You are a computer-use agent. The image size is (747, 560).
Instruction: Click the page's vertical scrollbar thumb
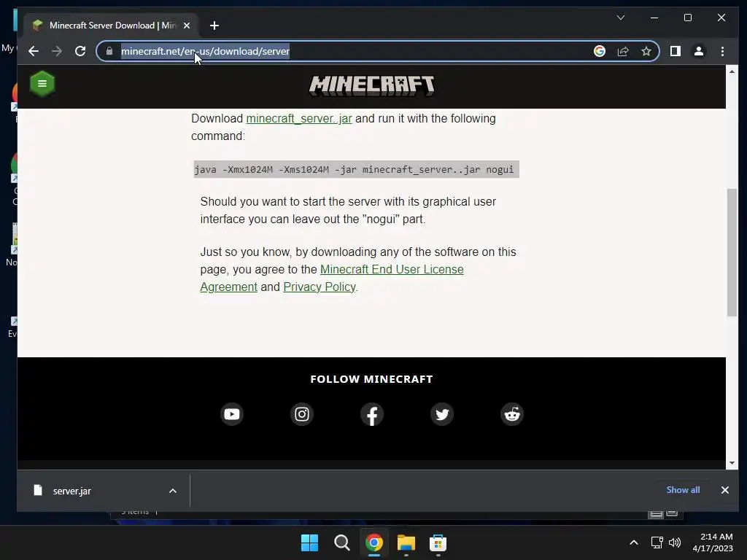(x=732, y=252)
